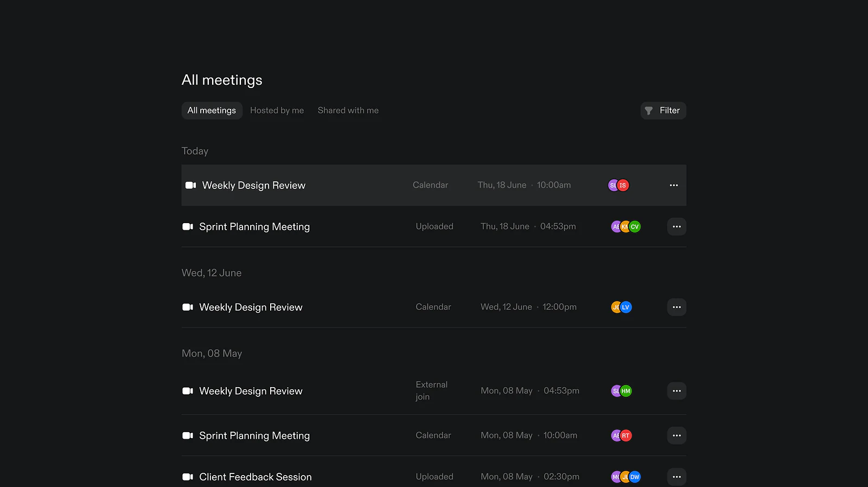Click Calendar label on the Wed, 12 June row
This screenshot has height=487, width=868.
[433, 307]
